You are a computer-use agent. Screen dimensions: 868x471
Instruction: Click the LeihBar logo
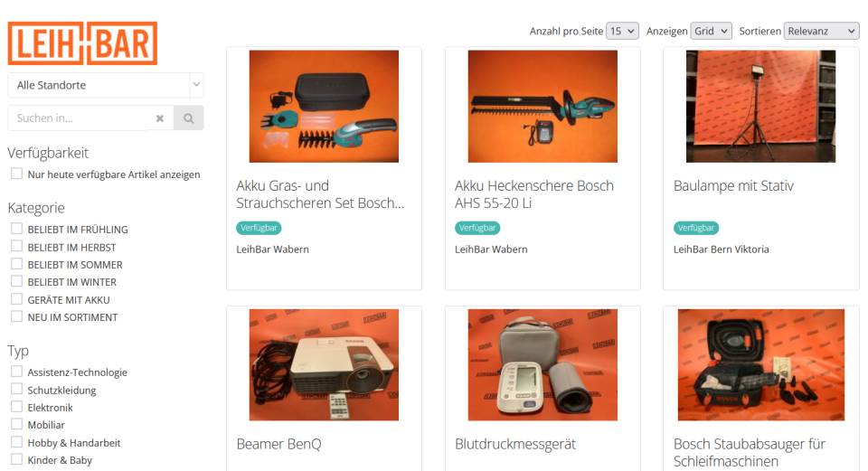click(82, 43)
